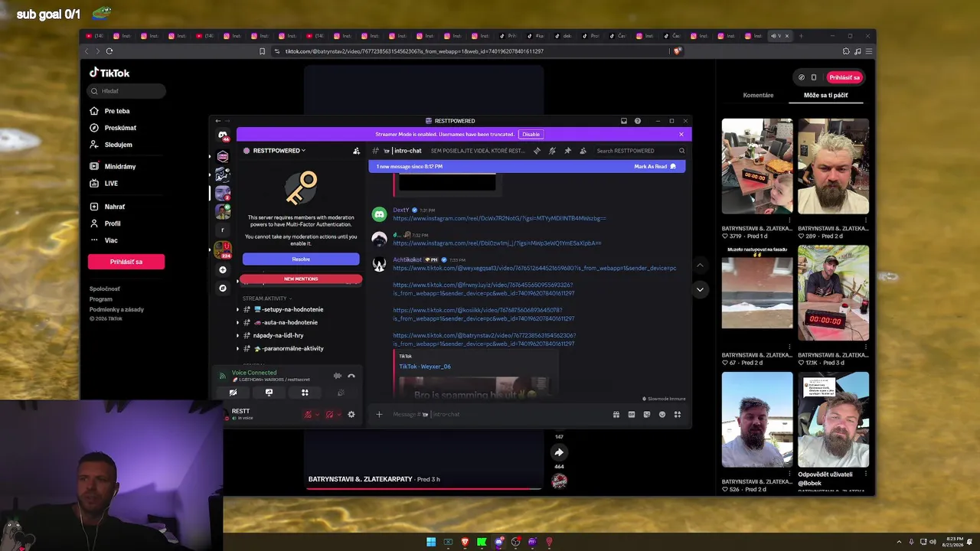
Task: Open the gift icon in message bar
Action: tap(616, 414)
